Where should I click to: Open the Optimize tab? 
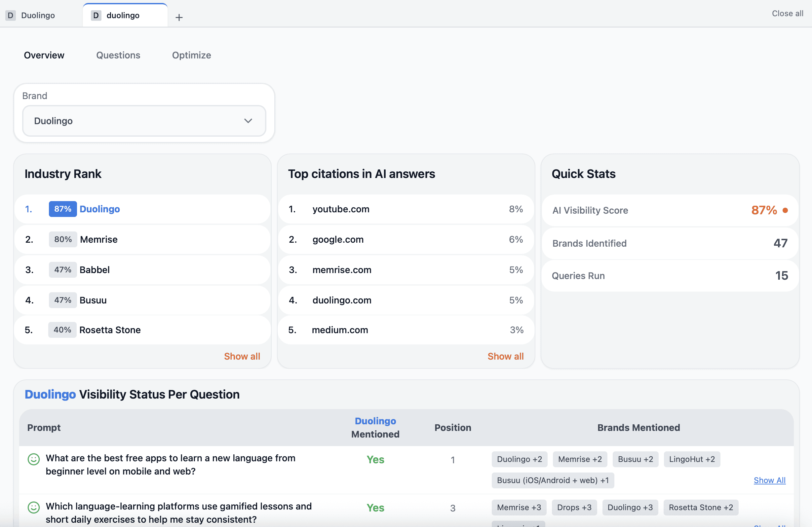pos(191,55)
